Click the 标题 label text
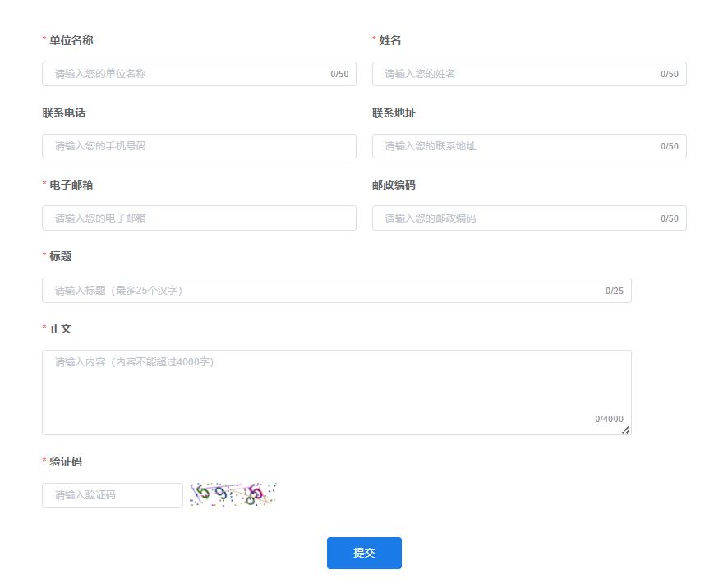 [x=60, y=256]
